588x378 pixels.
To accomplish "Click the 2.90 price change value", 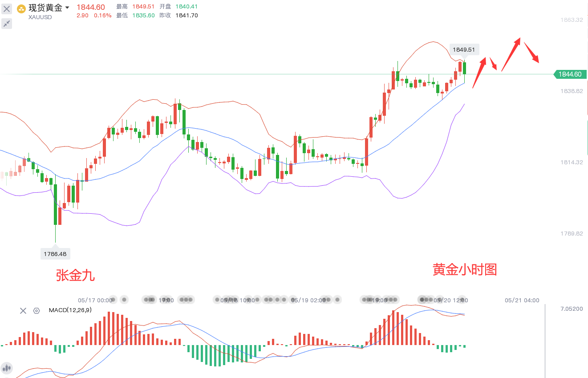I will click(83, 16).
